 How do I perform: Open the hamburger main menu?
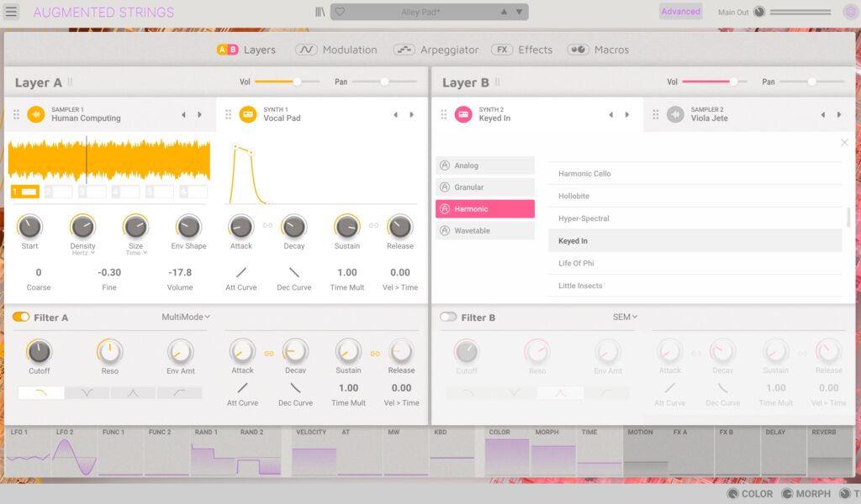[x=11, y=12]
